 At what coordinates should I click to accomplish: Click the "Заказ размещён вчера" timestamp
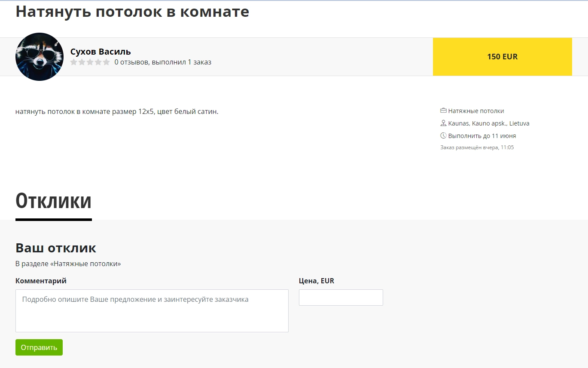[477, 147]
